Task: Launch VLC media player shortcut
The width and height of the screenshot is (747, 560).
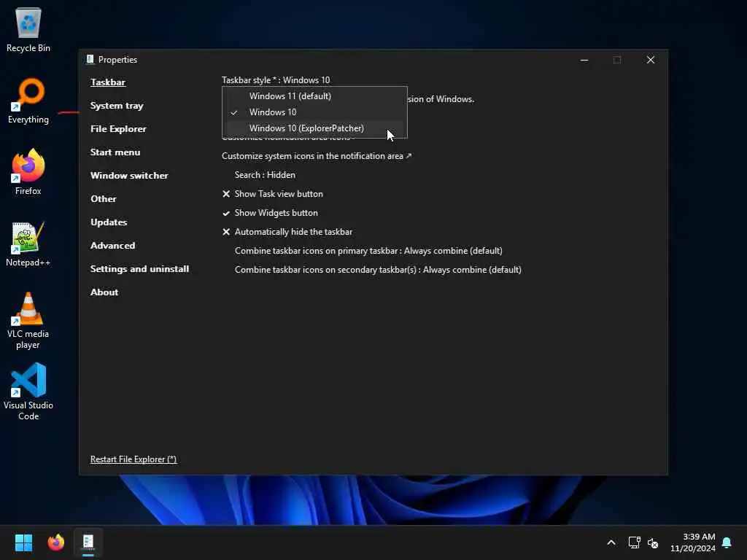Action: tap(28, 321)
